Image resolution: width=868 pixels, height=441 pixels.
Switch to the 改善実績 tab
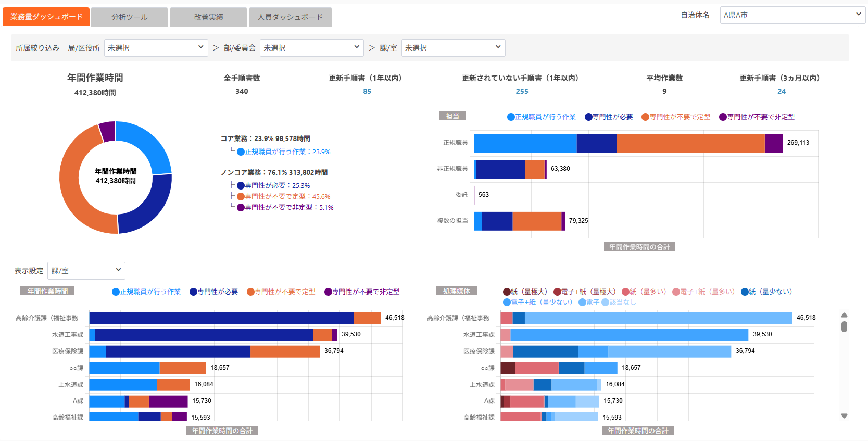(x=208, y=17)
